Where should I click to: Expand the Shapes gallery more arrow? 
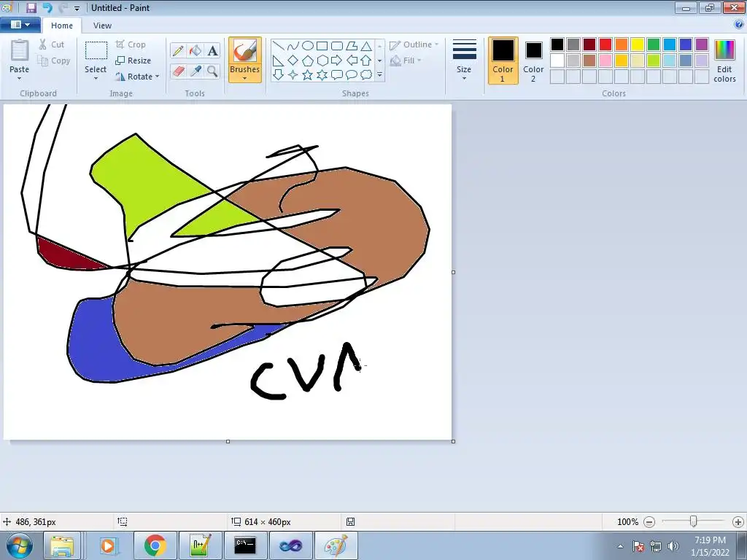(x=379, y=75)
